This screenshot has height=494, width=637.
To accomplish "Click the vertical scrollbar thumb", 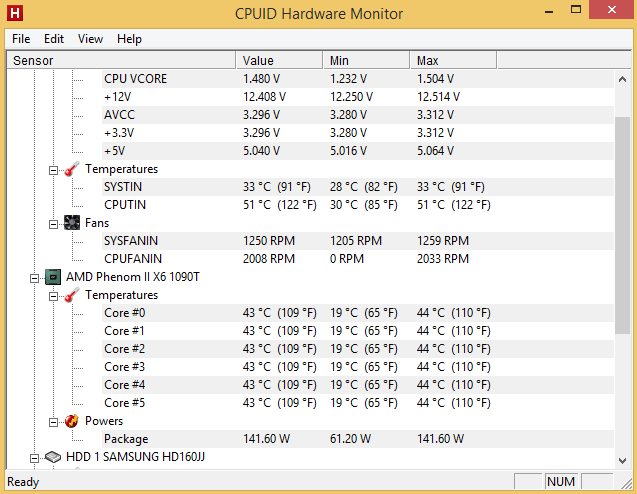I will click(x=622, y=225).
